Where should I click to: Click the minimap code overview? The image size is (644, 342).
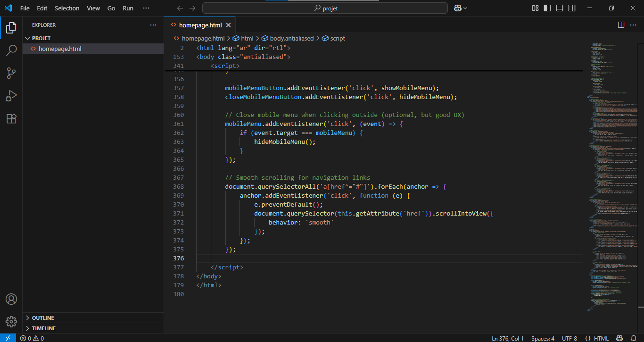coord(611,177)
